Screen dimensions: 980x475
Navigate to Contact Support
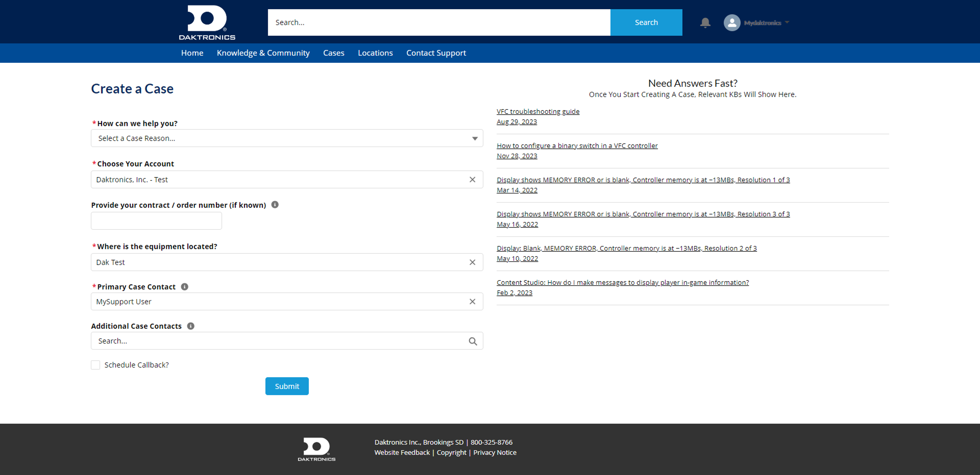[x=436, y=53]
